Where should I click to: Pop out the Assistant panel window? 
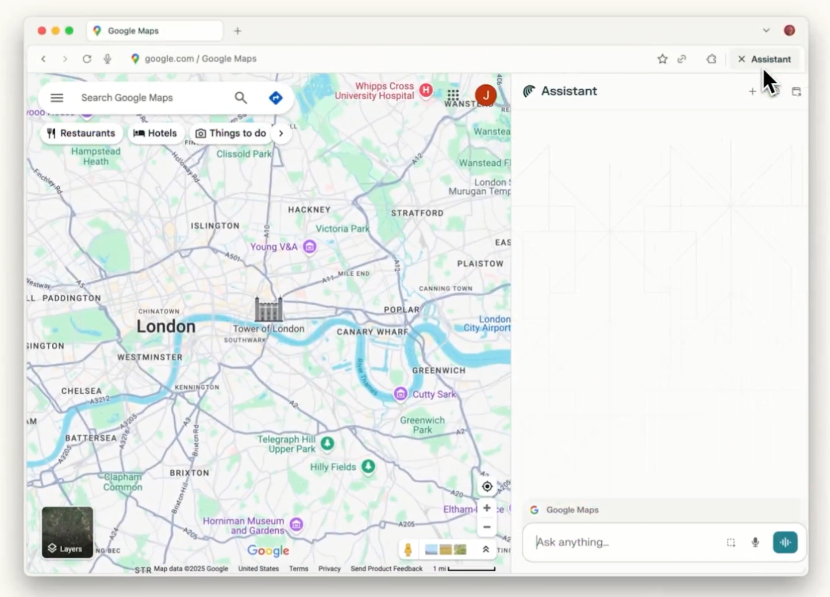[796, 92]
